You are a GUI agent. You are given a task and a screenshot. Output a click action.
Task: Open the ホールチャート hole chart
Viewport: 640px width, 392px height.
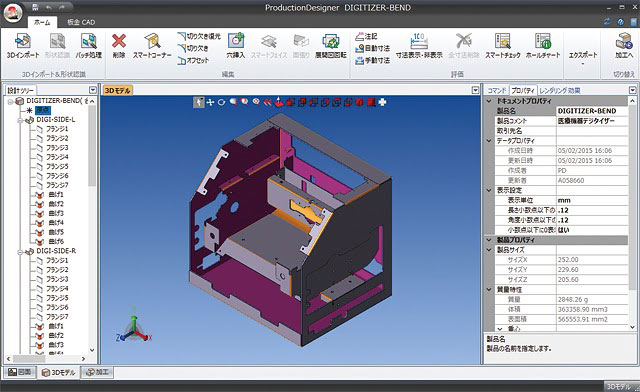(x=543, y=46)
